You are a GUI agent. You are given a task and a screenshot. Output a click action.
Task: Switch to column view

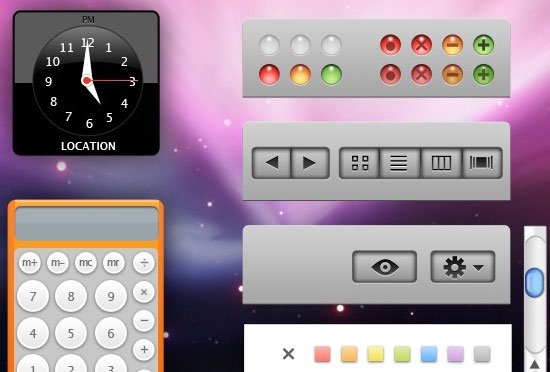[x=441, y=163]
